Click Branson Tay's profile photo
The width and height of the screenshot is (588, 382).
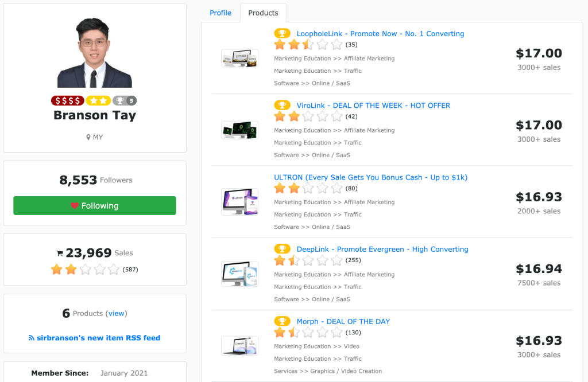pyautogui.click(x=95, y=53)
